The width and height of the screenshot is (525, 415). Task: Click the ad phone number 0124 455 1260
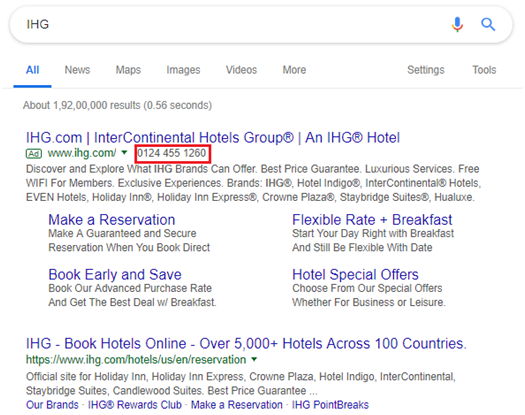coord(172,153)
